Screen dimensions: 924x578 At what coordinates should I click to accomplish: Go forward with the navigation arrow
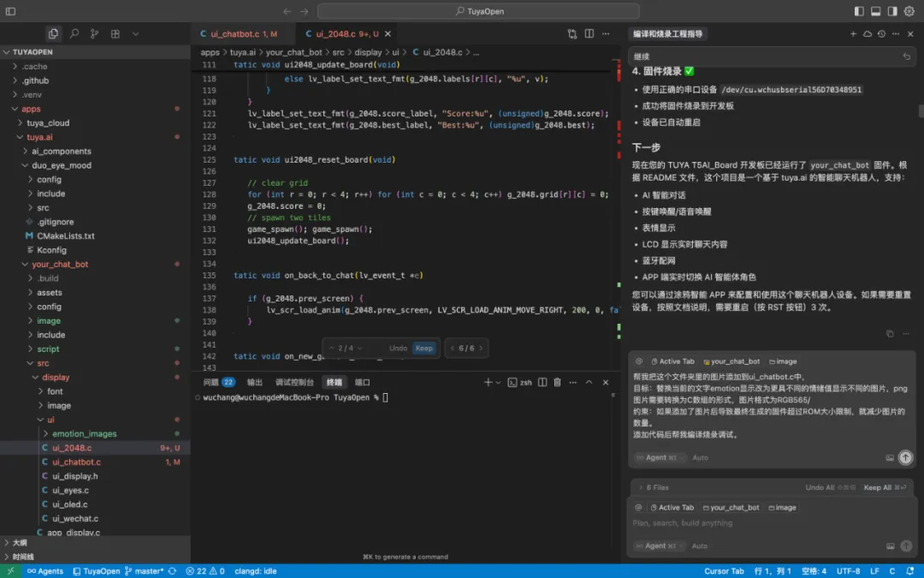coord(304,11)
